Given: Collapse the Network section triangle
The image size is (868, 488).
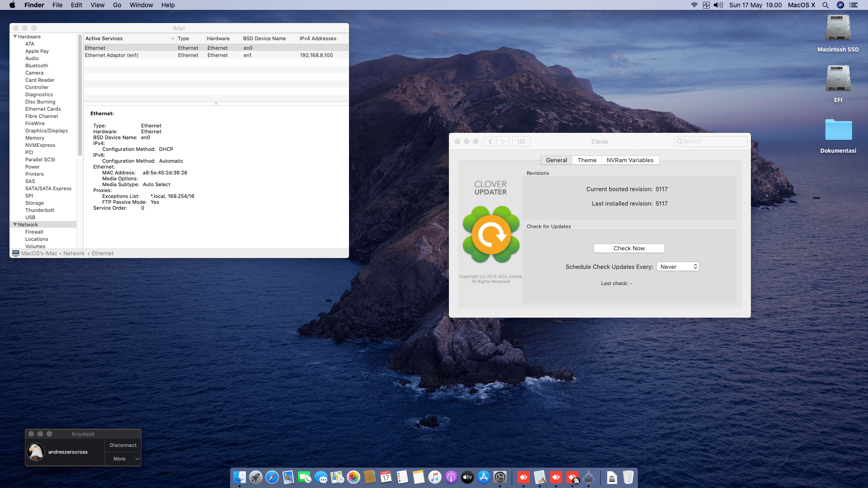Looking at the screenshot, I should pyautogui.click(x=15, y=225).
